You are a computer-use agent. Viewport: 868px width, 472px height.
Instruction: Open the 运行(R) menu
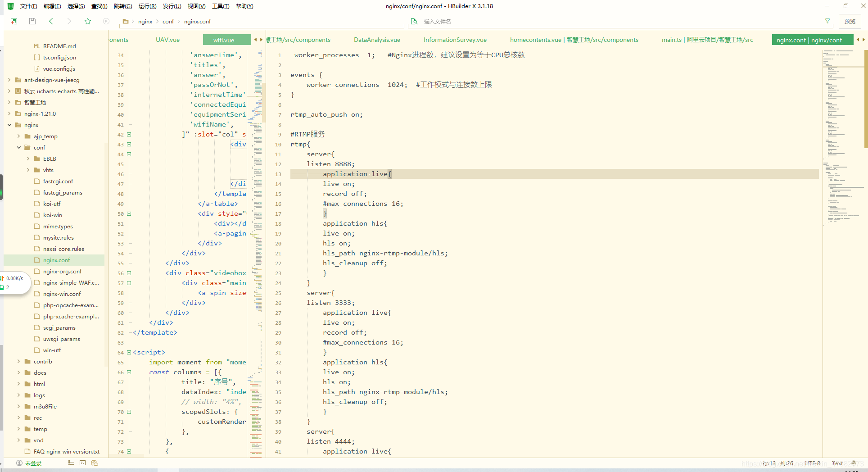point(147,6)
